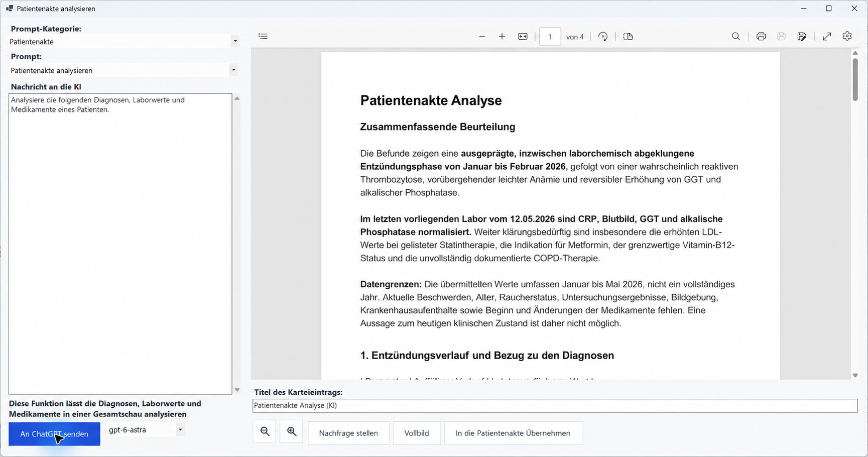
Task: Toggle page view layout icon
Action: click(628, 36)
